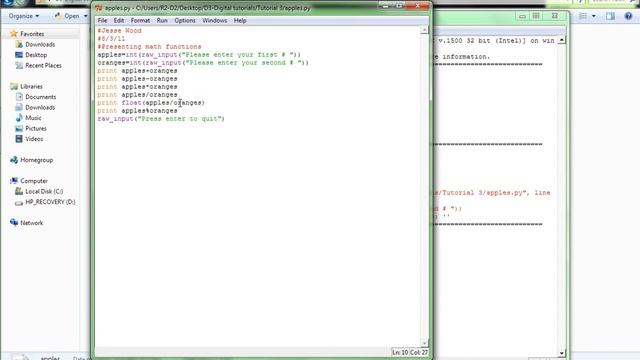Open the Options menu in IDLE editor
This screenshot has height=360, width=640.
[185, 20]
